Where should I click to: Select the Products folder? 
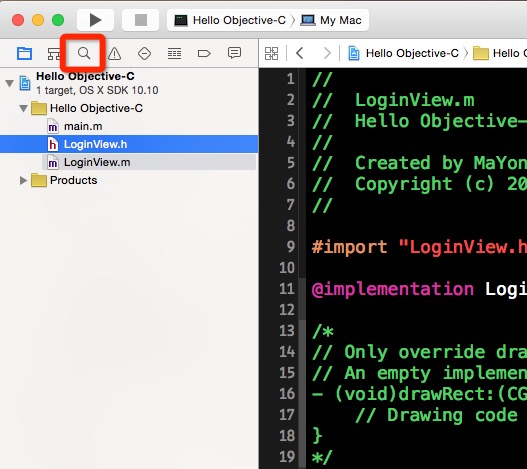click(129, 180)
